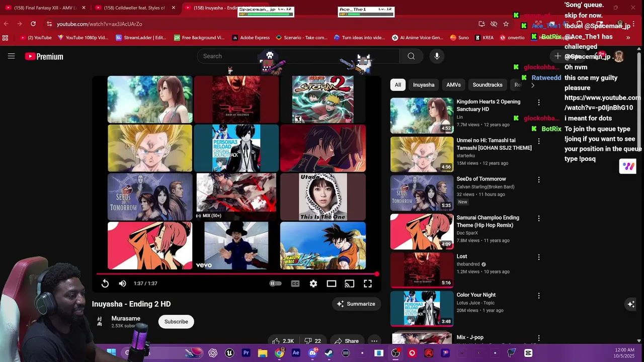Play Naruto Storm 2 endscreen thumbnail
The height and width of the screenshot is (362, 644).
coord(323,100)
